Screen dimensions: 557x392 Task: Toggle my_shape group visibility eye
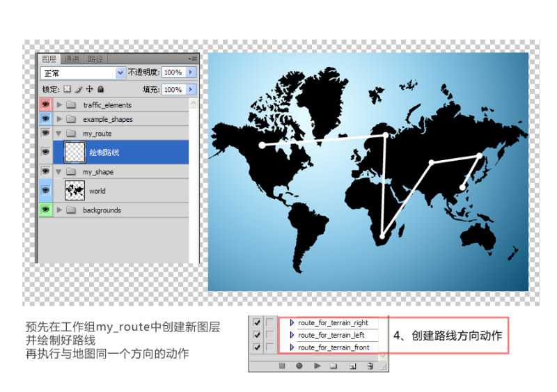coord(45,171)
